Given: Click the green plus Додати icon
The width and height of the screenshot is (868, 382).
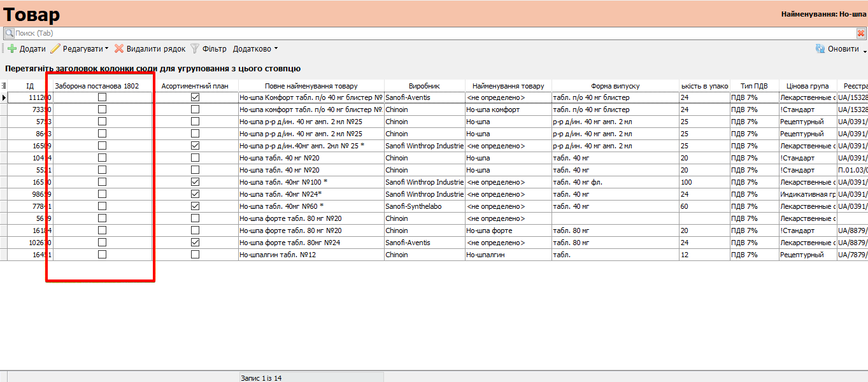Looking at the screenshot, I should (12, 49).
